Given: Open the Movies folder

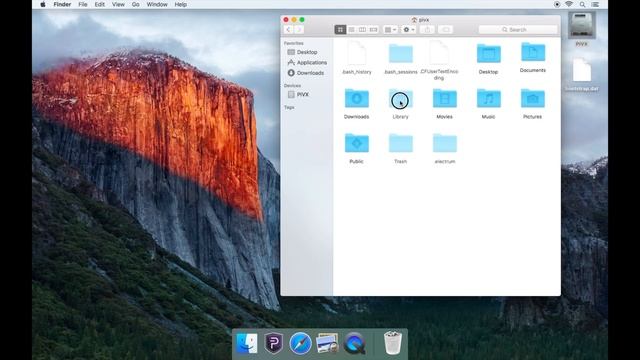Looking at the screenshot, I should 444,98.
